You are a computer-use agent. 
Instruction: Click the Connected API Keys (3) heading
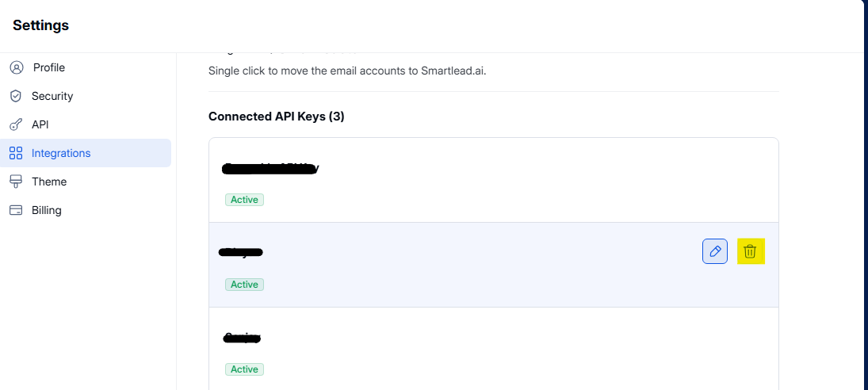pyautogui.click(x=276, y=117)
